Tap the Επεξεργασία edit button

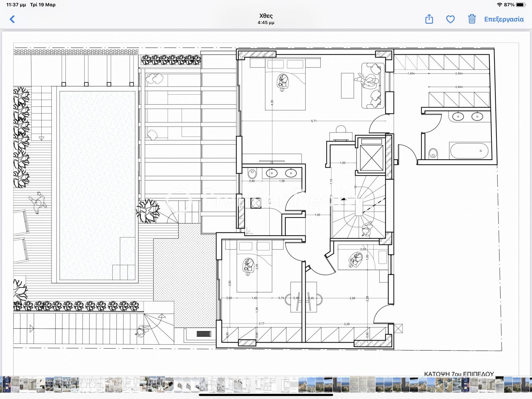point(503,19)
